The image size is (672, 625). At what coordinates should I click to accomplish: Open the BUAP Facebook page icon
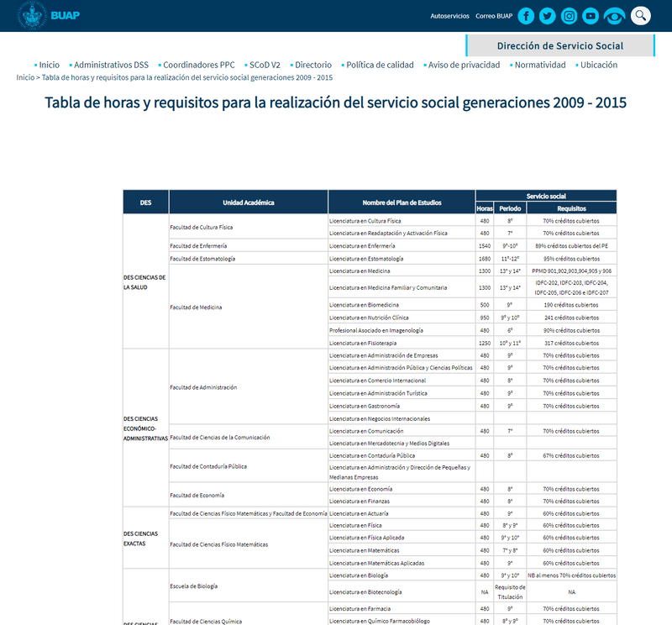click(x=526, y=16)
